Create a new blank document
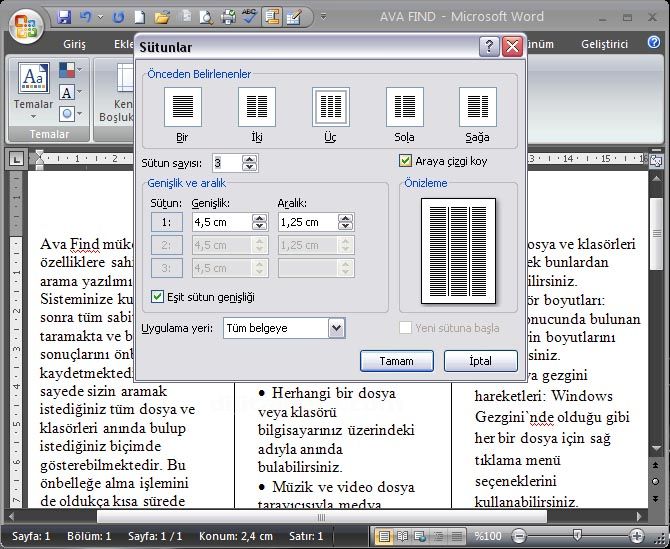 click(x=139, y=18)
